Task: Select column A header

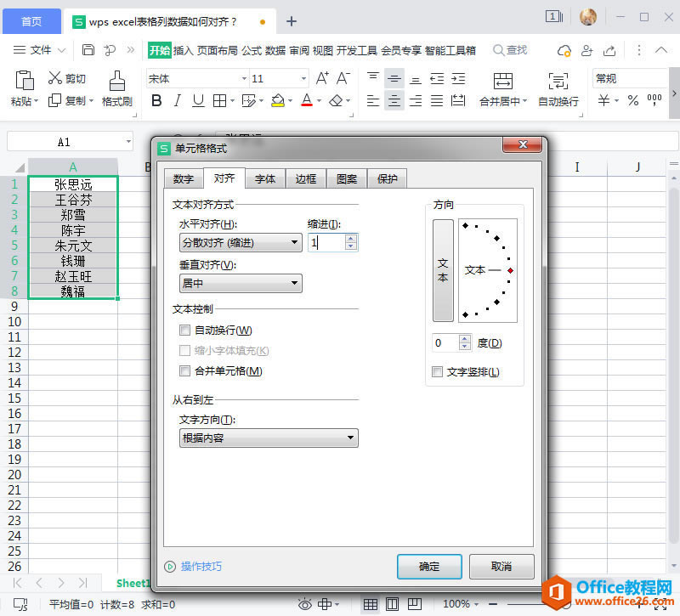Action: [x=73, y=167]
